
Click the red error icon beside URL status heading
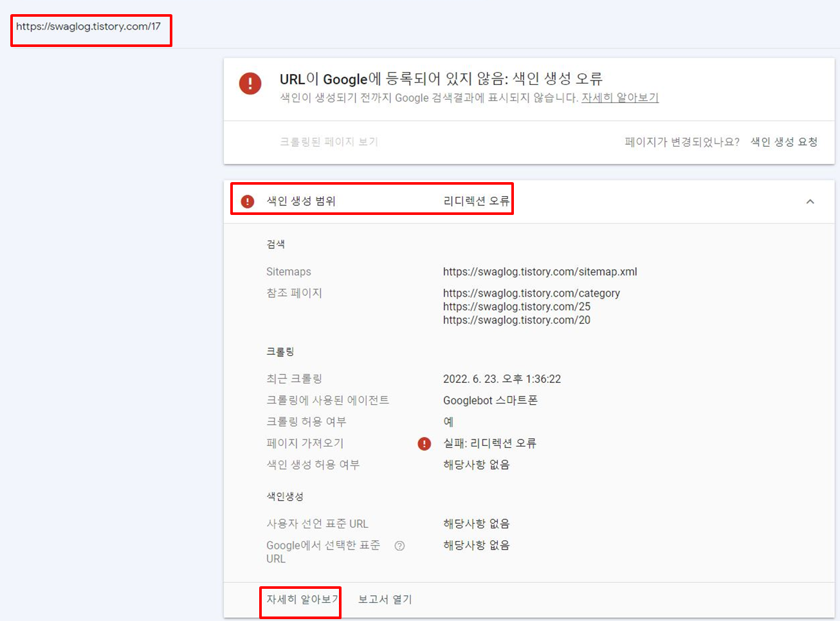pyautogui.click(x=250, y=84)
